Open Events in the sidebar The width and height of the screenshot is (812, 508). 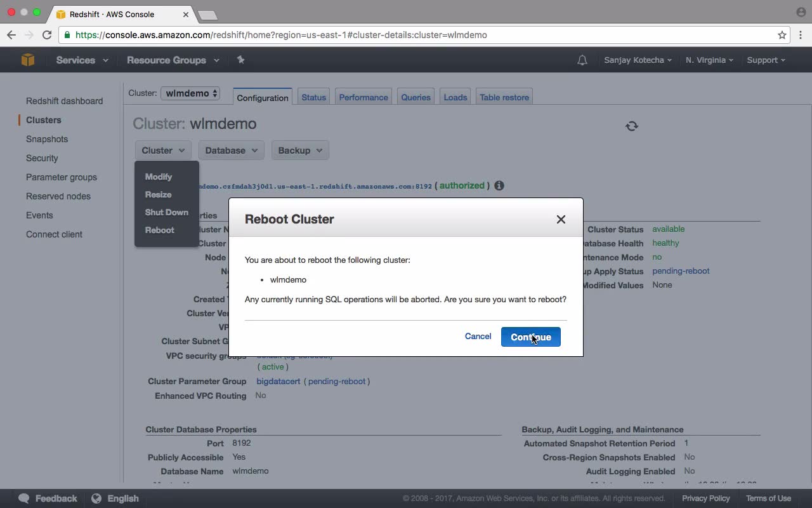[x=39, y=215]
